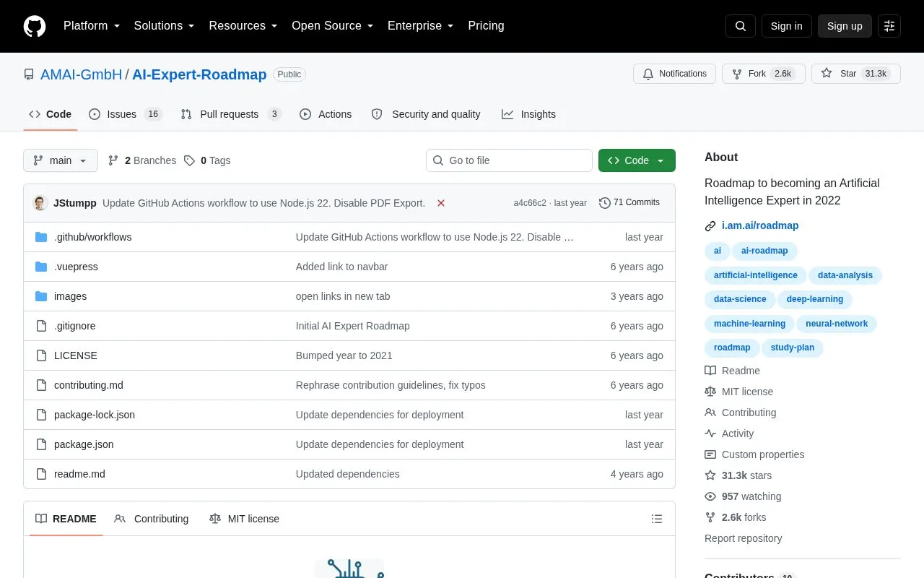Viewport: 924px width, 578px height.
Task: Expand the Platform menu
Action: point(92,25)
